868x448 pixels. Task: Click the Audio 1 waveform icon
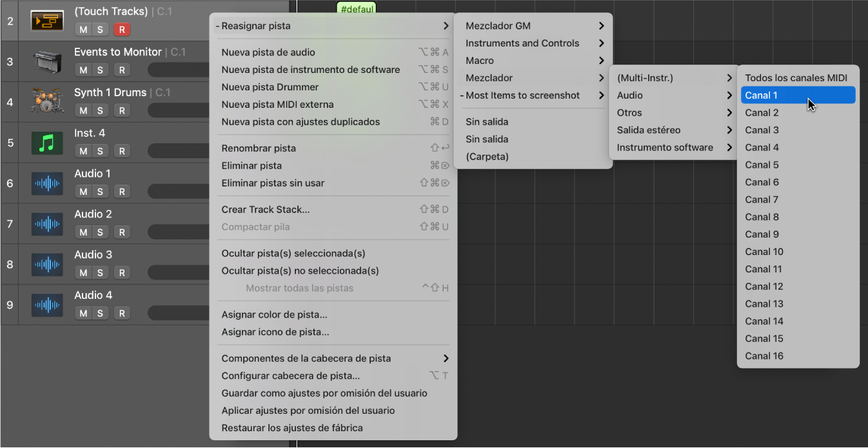point(47,183)
